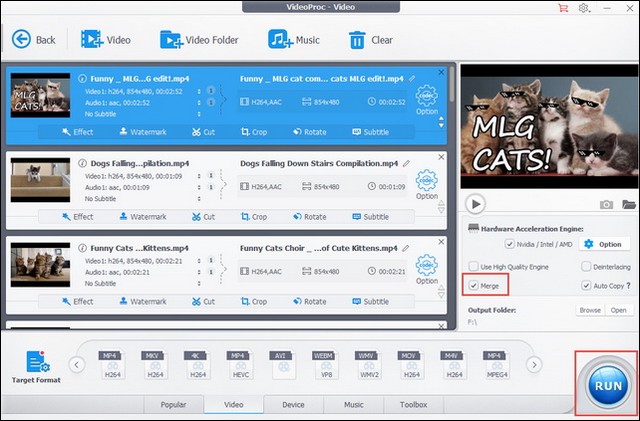
Task: Add music files with Music button
Action: tap(292, 40)
